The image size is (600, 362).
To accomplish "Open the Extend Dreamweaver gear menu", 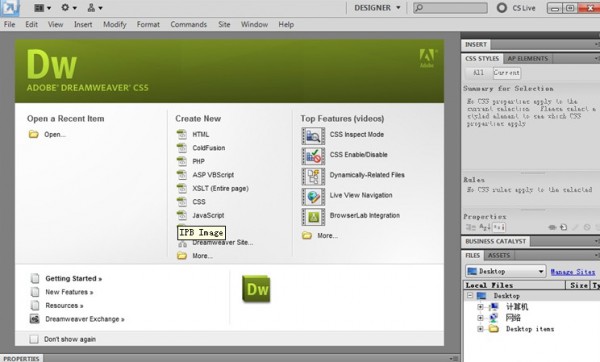I will pos(69,8).
